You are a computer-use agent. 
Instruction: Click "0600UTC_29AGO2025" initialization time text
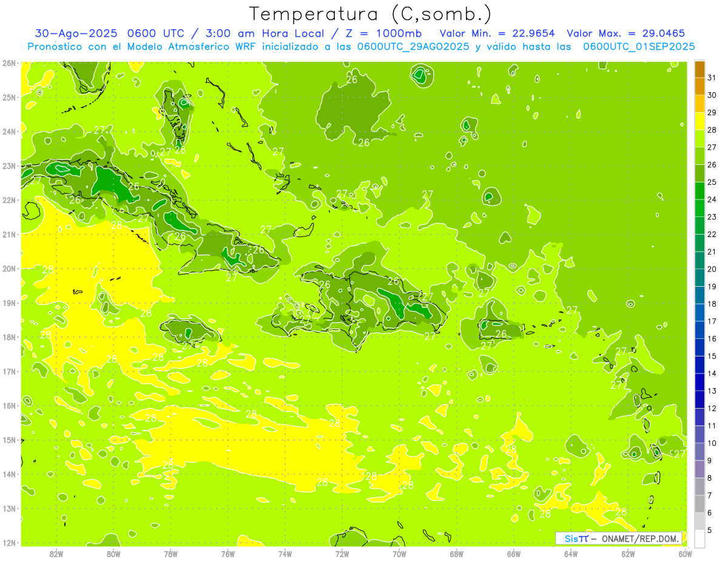pos(414,47)
